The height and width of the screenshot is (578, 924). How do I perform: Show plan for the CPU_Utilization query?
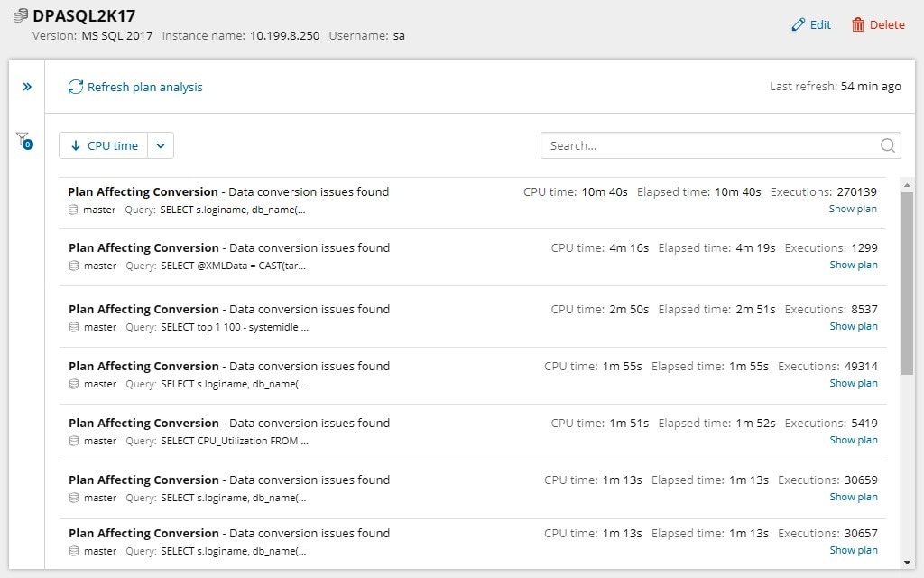(852, 439)
